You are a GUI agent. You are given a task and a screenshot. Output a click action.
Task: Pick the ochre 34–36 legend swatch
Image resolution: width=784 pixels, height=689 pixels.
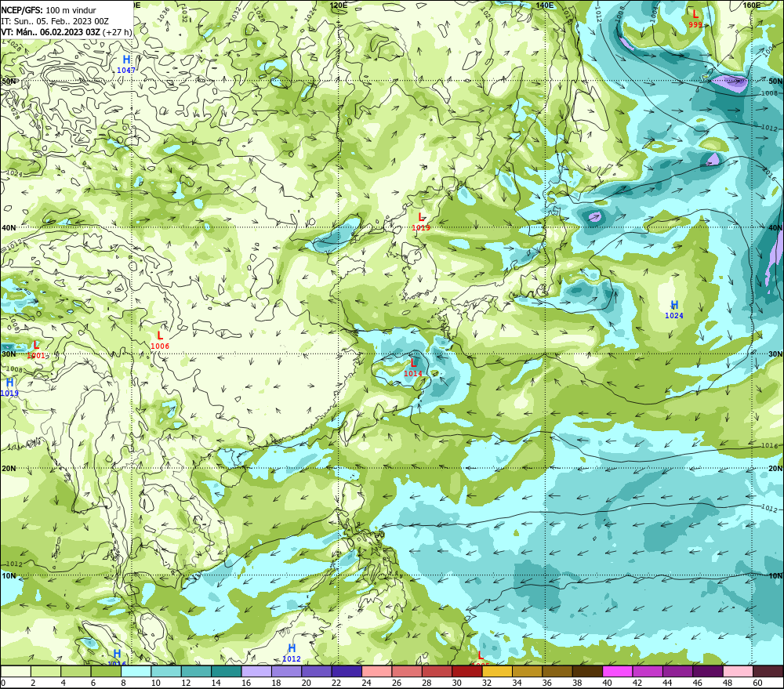click(528, 671)
